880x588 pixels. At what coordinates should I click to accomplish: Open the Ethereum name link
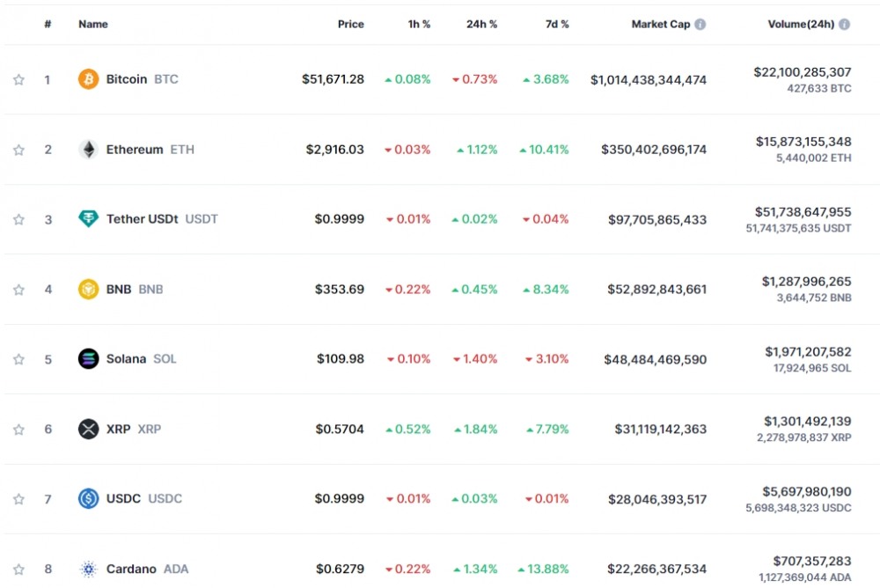[x=136, y=149]
